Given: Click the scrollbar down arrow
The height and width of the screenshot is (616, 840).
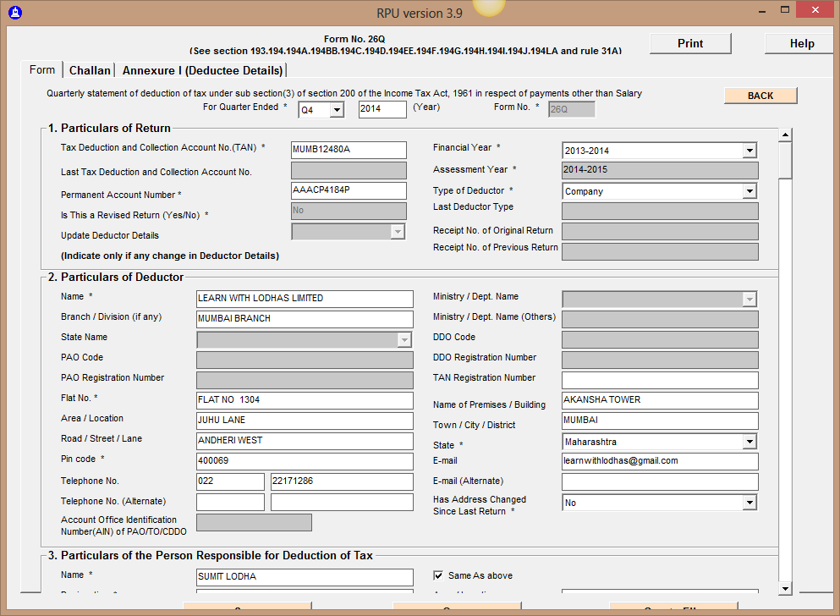Looking at the screenshot, I should click(x=785, y=589).
